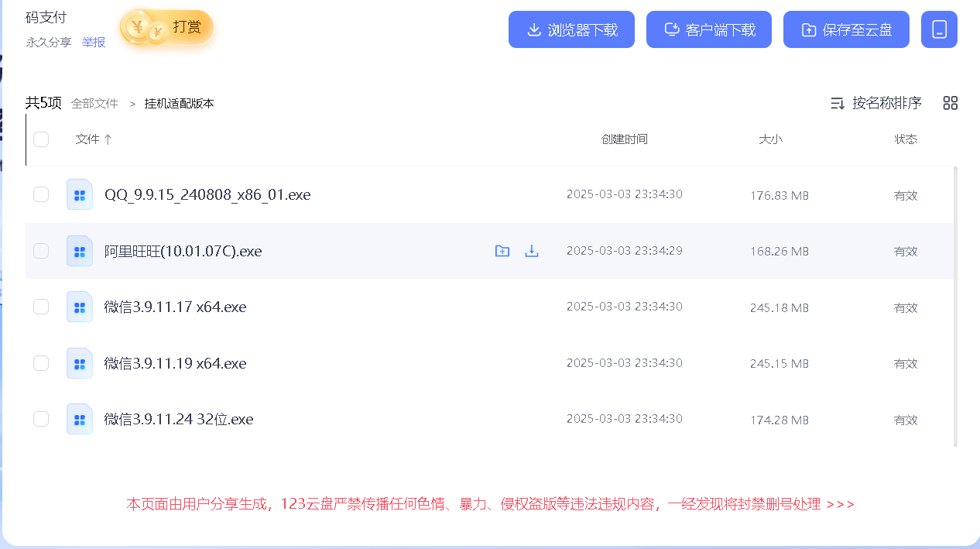980x549 pixels.
Task: Click the size value 176.83 MB
Action: click(780, 195)
